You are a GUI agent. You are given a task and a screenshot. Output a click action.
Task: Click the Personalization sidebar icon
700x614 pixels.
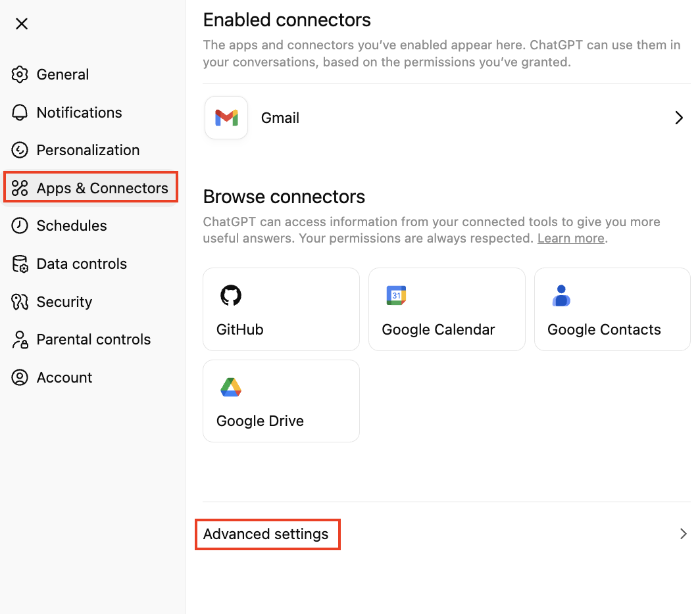20,150
